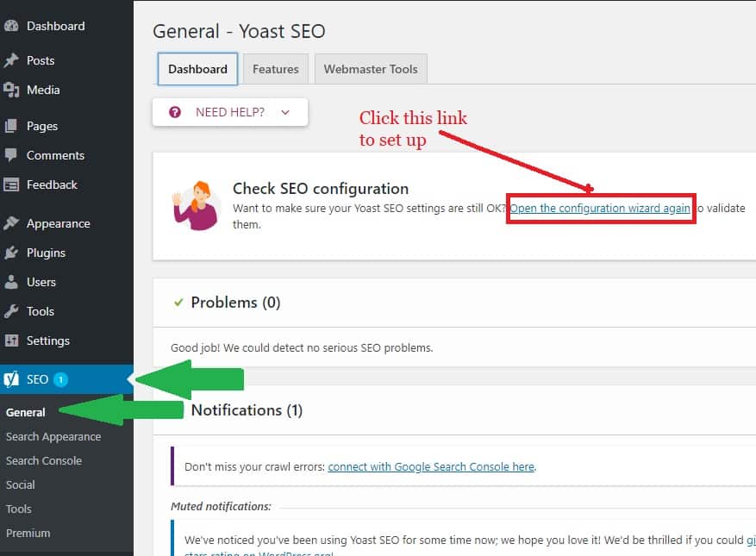Click the question mark help icon
The image size is (756, 556).
tap(175, 112)
